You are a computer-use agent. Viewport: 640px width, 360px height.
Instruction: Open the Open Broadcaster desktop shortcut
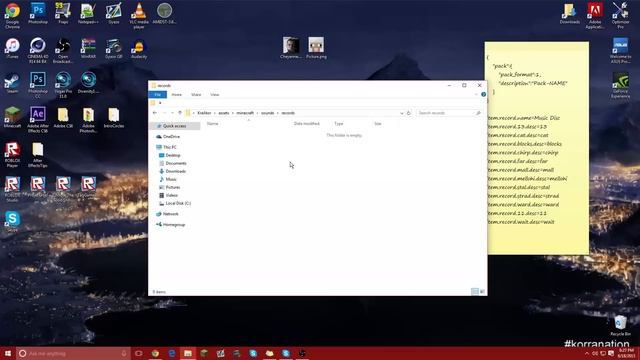pos(63,50)
